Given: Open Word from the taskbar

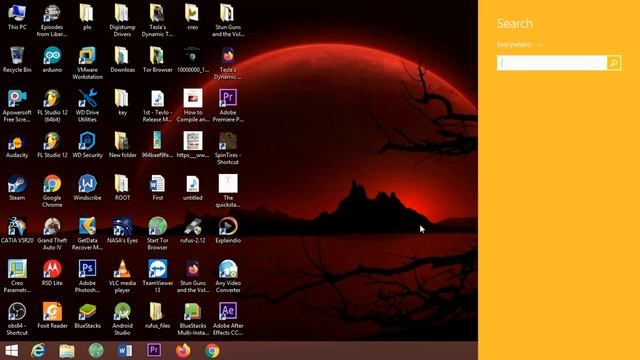Looking at the screenshot, I should [125, 351].
